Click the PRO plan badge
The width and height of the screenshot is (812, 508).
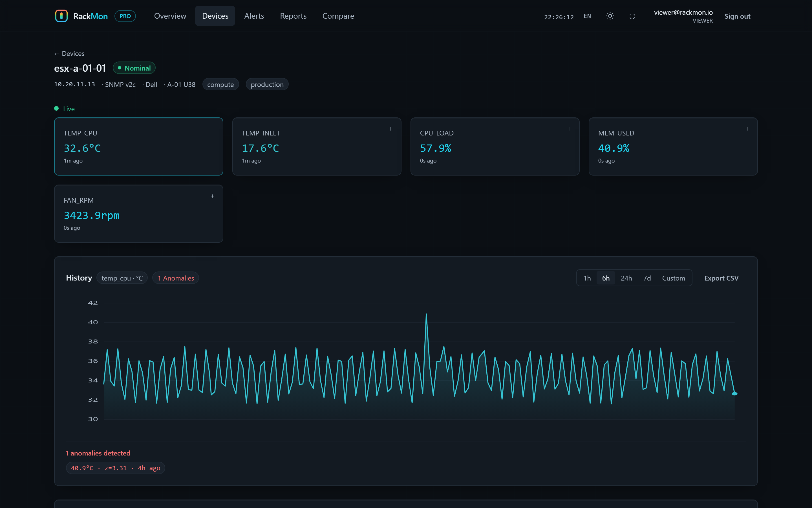125,16
